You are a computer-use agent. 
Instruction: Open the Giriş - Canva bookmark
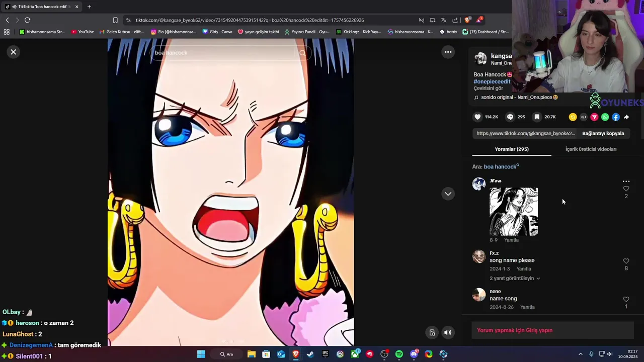pyautogui.click(x=217, y=32)
